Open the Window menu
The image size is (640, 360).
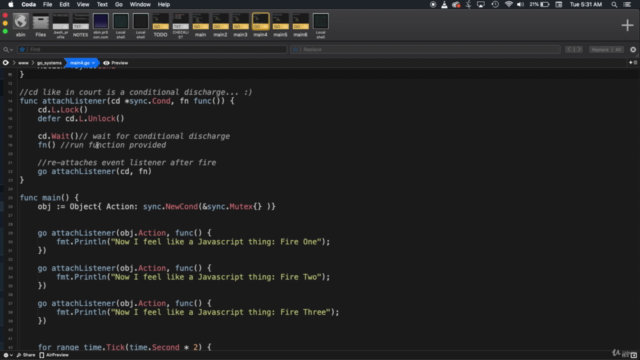click(140, 4)
